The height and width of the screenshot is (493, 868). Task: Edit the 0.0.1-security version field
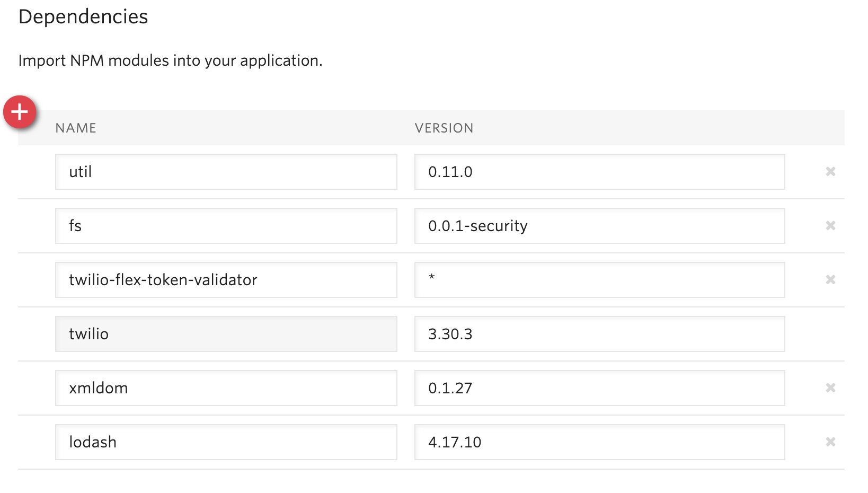pyautogui.click(x=600, y=226)
